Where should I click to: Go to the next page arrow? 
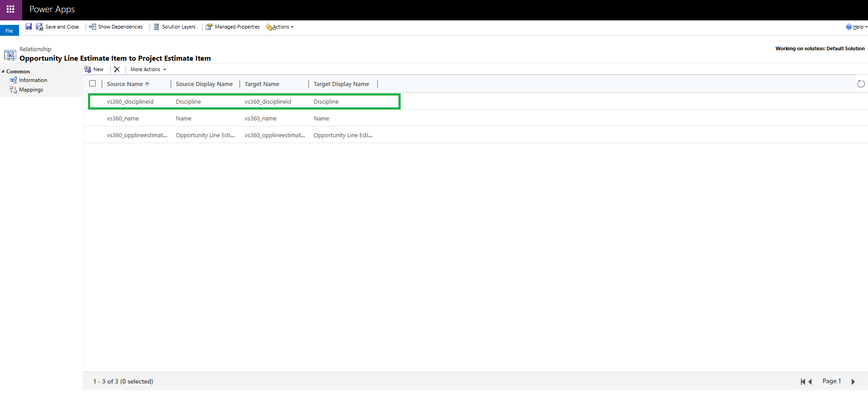pos(853,382)
